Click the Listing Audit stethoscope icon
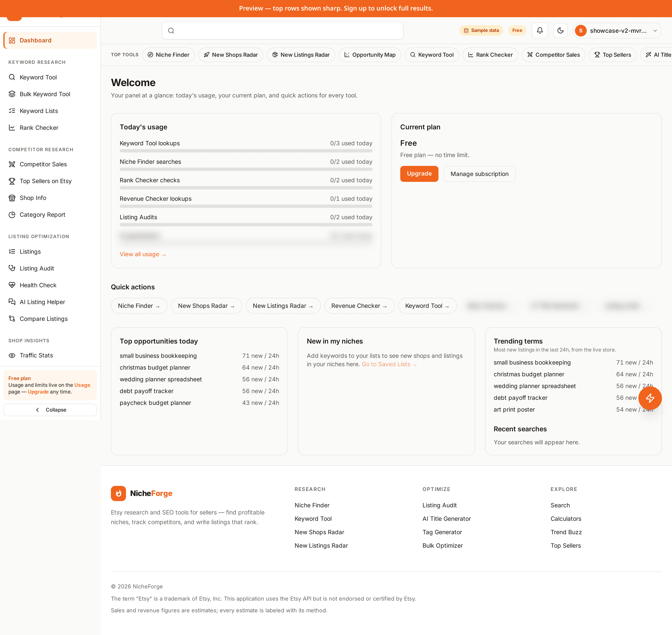The height and width of the screenshot is (635, 672). pos(12,268)
